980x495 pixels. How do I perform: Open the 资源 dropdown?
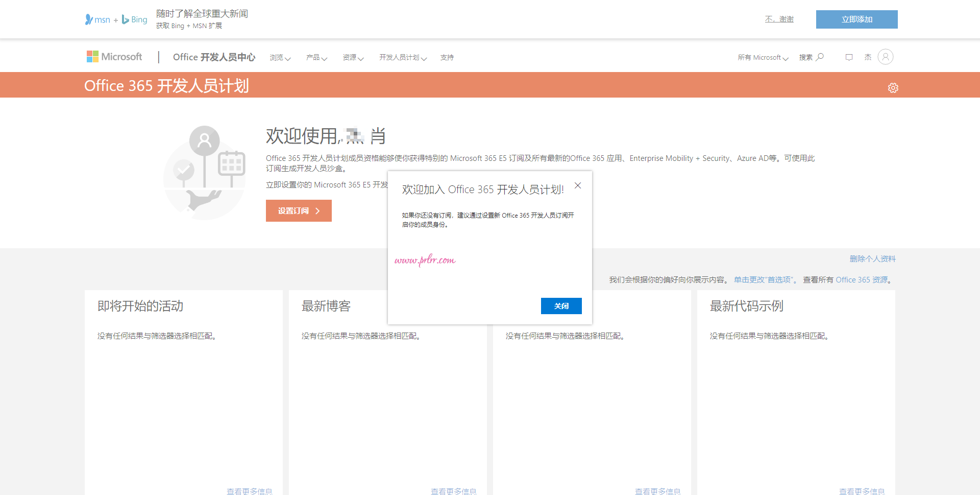pos(353,57)
